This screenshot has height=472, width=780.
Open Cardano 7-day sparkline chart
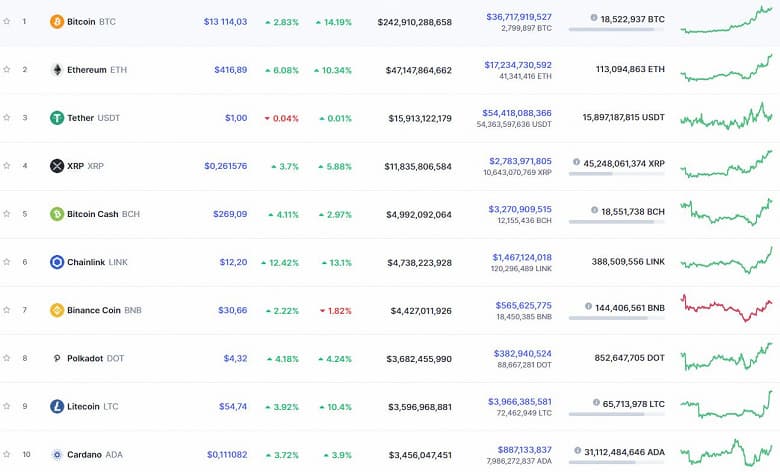pyautogui.click(x=726, y=453)
